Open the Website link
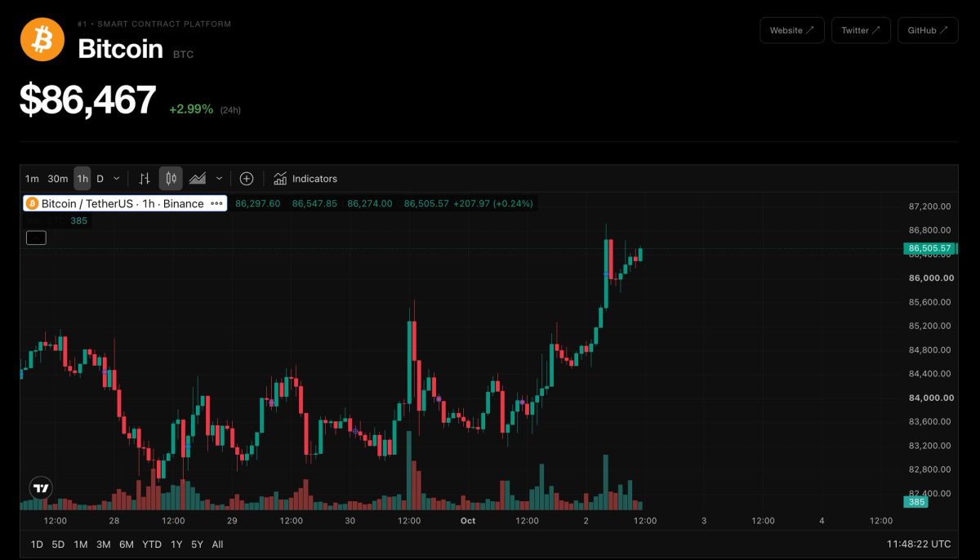980x560 pixels. click(x=792, y=30)
